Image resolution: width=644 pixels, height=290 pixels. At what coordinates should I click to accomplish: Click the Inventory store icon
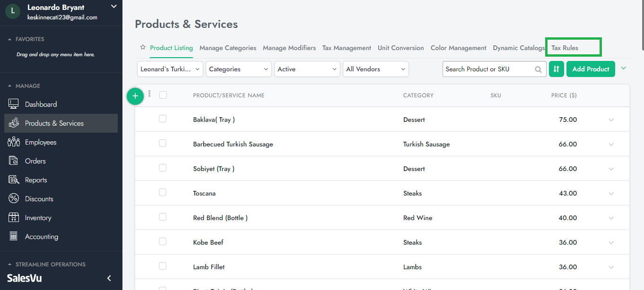(14, 218)
